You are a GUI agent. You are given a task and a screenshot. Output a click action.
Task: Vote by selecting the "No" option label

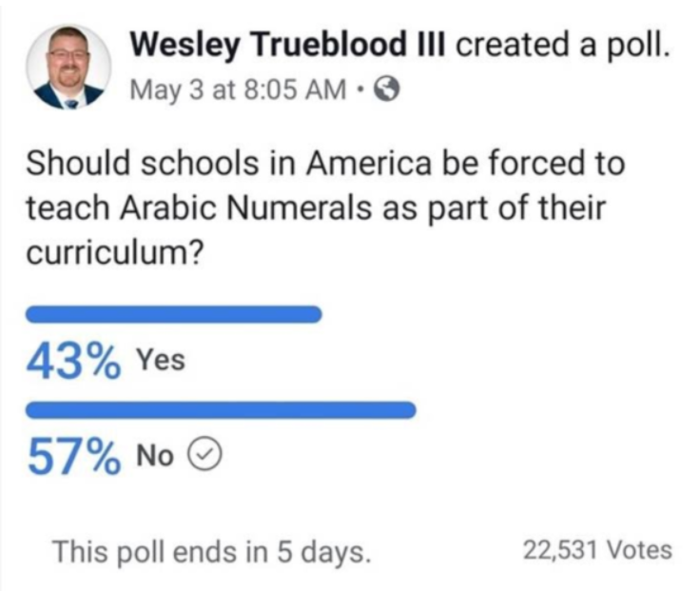[155, 457]
